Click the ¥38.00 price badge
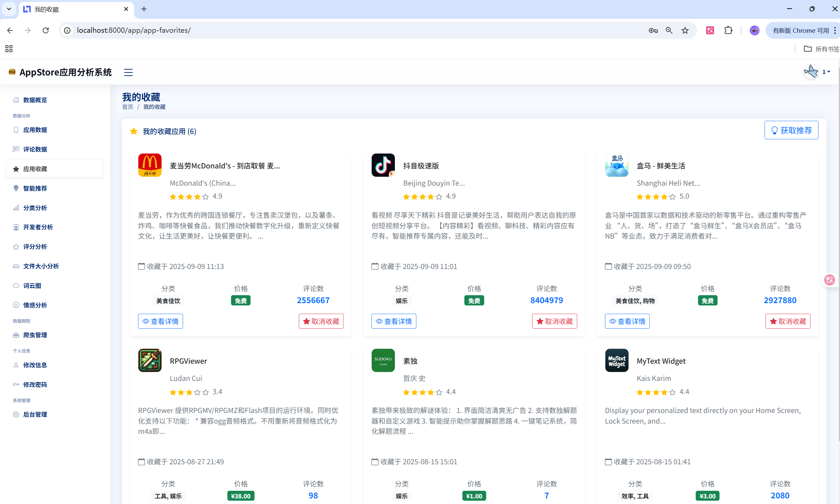This screenshot has height=504, width=840. point(241,496)
